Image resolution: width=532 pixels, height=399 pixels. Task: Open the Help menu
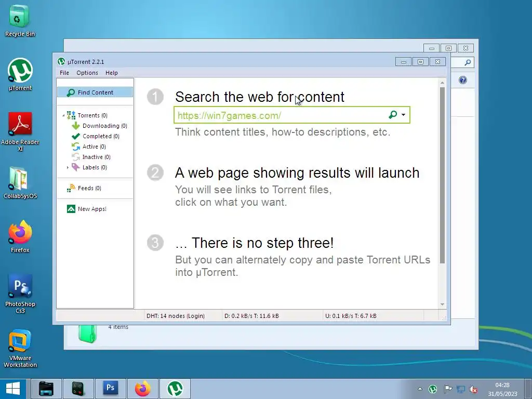point(111,73)
